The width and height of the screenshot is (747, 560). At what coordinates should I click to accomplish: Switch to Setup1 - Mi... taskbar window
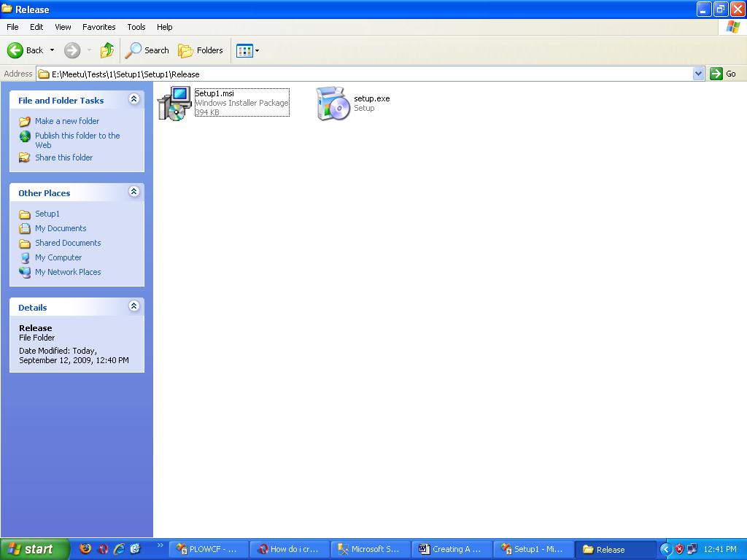click(x=533, y=550)
